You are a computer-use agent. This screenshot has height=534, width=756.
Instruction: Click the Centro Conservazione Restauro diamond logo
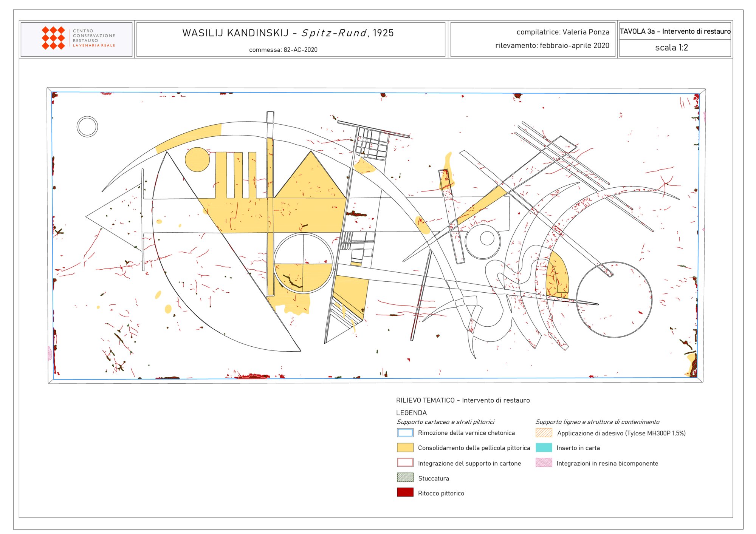coord(53,38)
